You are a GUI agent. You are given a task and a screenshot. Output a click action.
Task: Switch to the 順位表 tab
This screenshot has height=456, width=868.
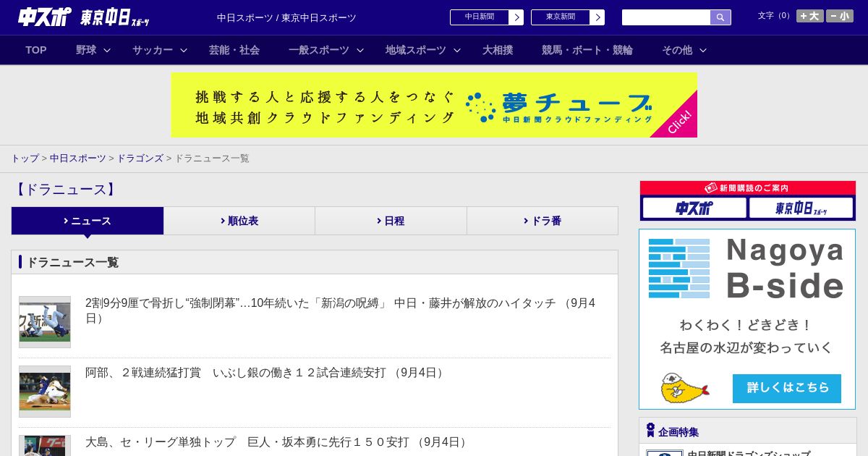(x=239, y=221)
